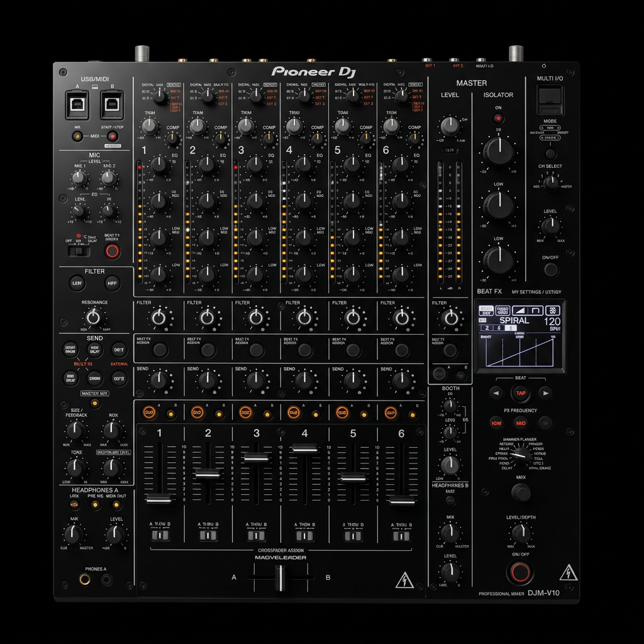644x644 pixels.
Task: Tap the red TAP button
Action: click(x=521, y=394)
